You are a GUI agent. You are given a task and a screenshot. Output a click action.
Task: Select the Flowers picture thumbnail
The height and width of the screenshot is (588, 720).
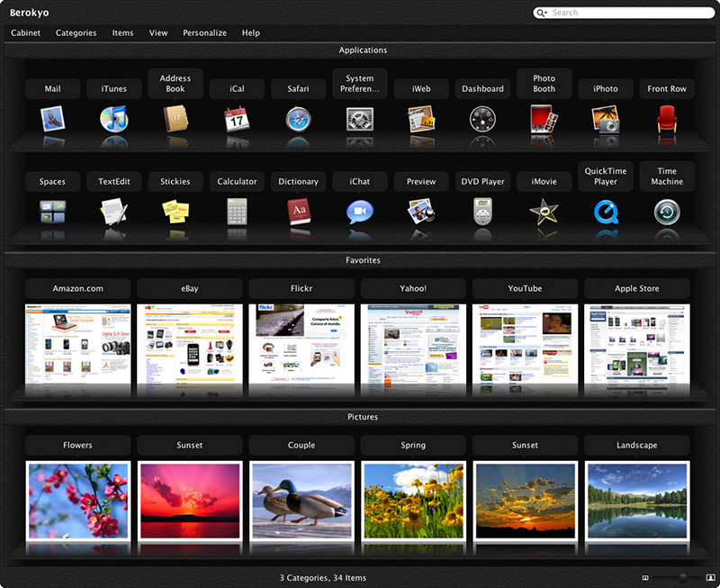78,502
